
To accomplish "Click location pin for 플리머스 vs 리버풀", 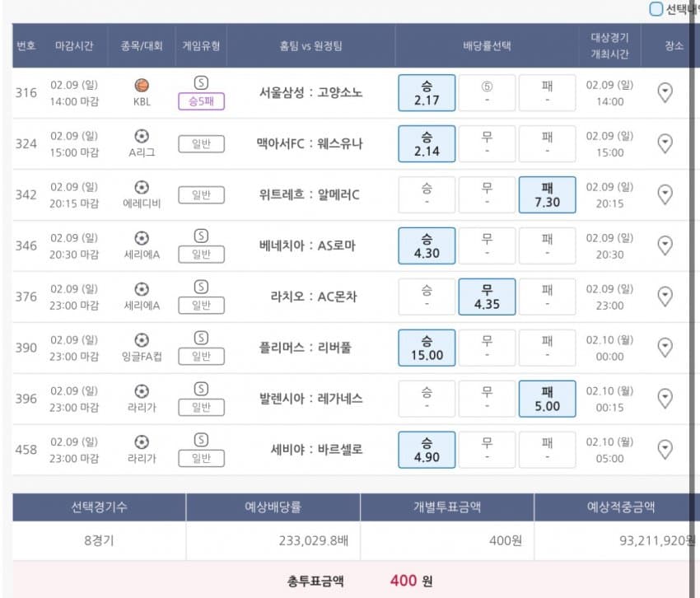I will 665,348.
